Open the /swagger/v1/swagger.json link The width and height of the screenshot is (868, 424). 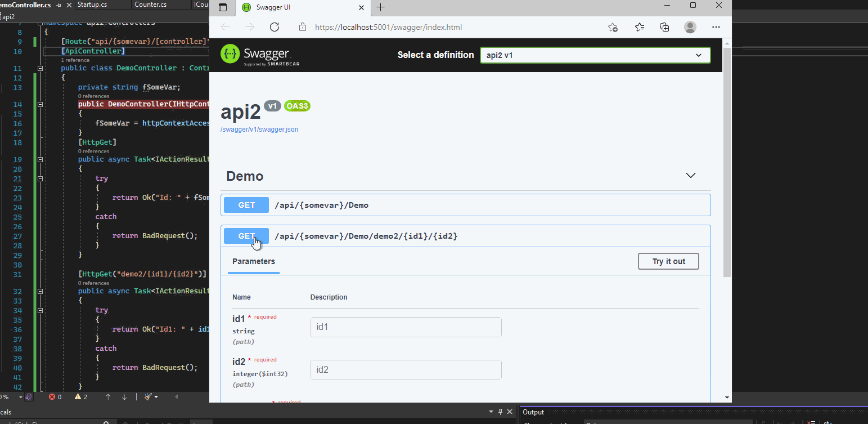[x=259, y=130]
